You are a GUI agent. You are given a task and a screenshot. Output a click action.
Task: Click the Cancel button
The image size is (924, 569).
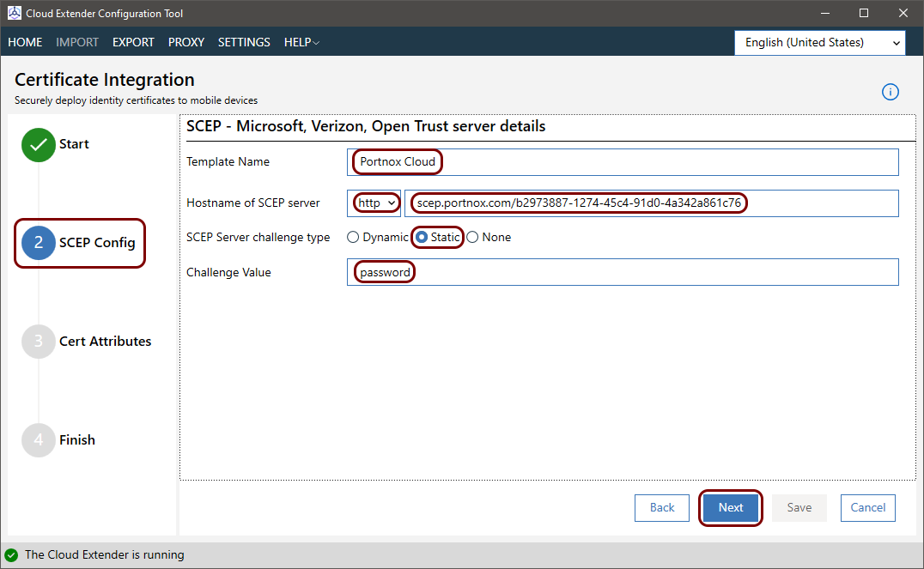tap(867, 508)
